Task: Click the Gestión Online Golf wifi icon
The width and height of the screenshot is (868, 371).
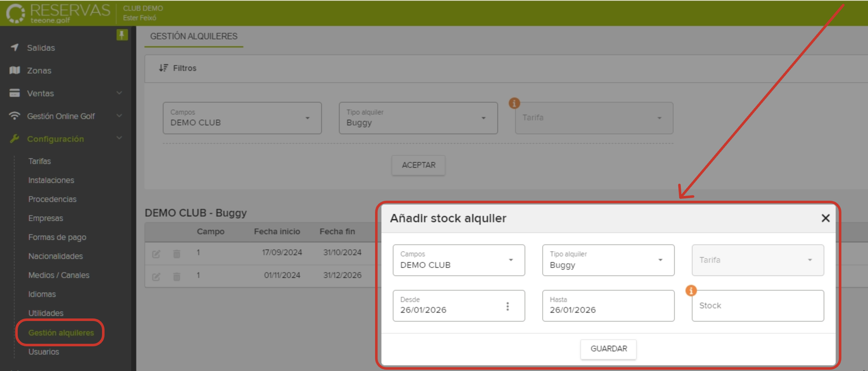Action: tap(14, 116)
